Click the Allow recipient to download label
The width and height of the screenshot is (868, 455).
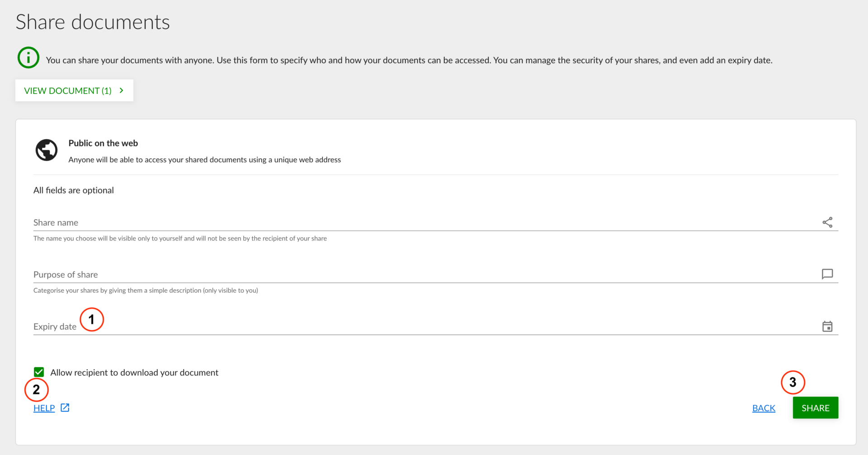134,372
